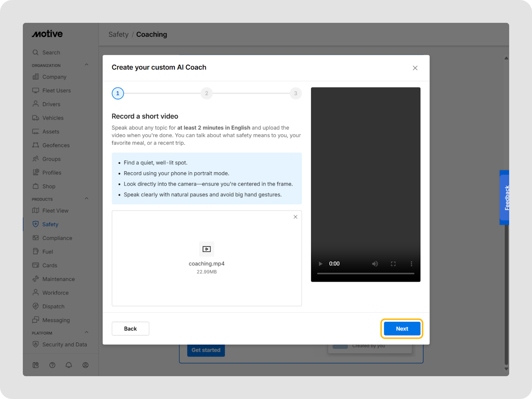Mute the video preview volume
Screen dimensions: 532x399
click(375, 264)
